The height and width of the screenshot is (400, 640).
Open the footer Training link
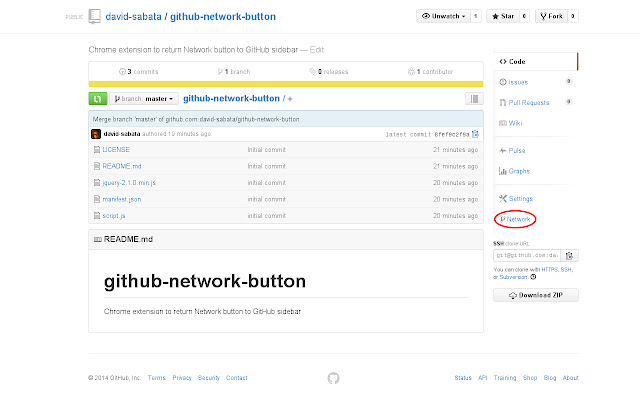(x=505, y=378)
